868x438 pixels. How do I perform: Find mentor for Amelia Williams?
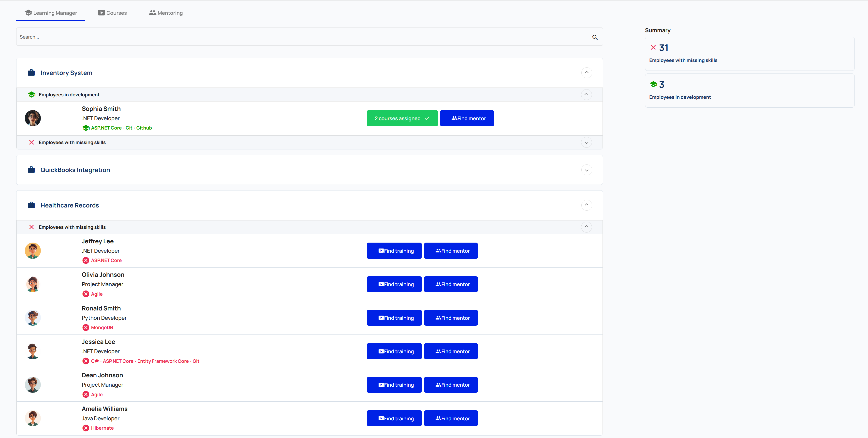pyautogui.click(x=451, y=418)
